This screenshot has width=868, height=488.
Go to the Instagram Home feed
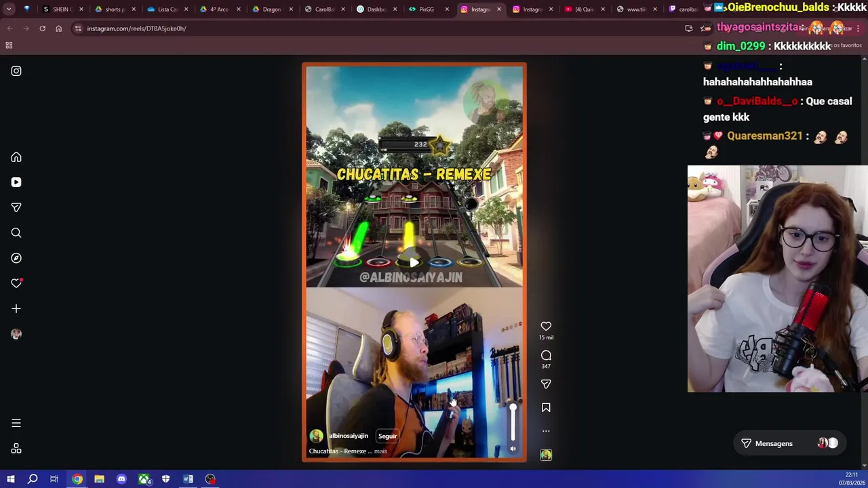tap(16, 157)
